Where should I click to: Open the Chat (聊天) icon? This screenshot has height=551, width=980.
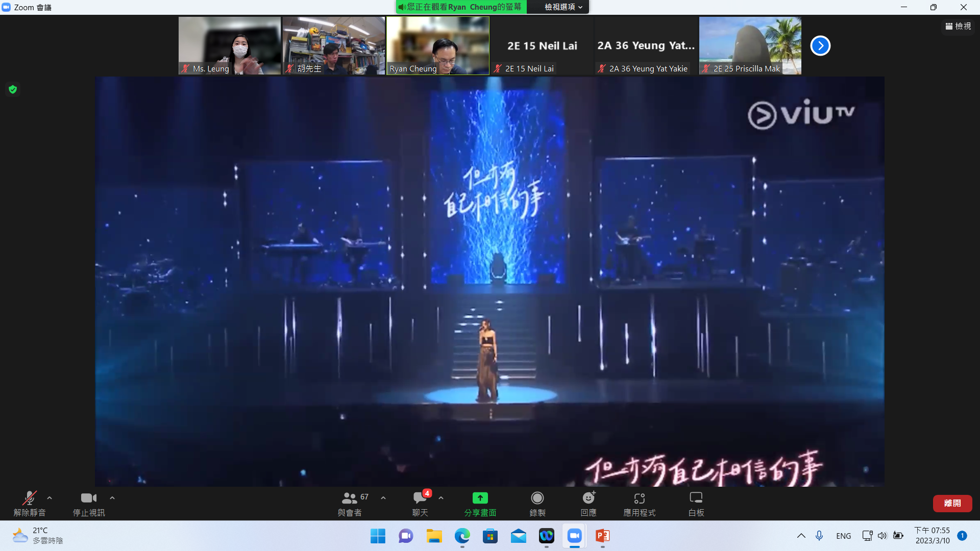pyautogui.click(x=420, y=498)
